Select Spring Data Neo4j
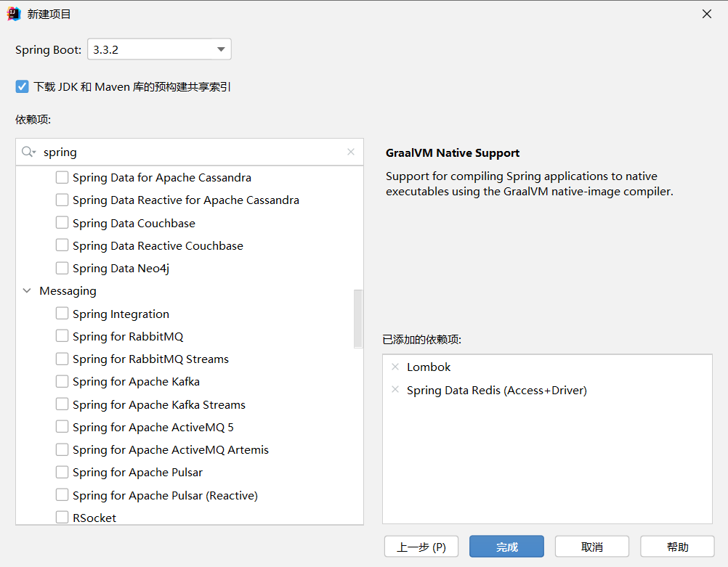This screenshot has width=728, height=567. coord(62,267)
